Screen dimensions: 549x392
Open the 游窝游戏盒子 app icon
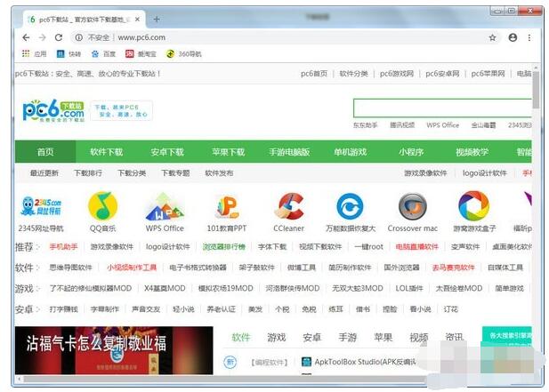click(x=474, y=206)
